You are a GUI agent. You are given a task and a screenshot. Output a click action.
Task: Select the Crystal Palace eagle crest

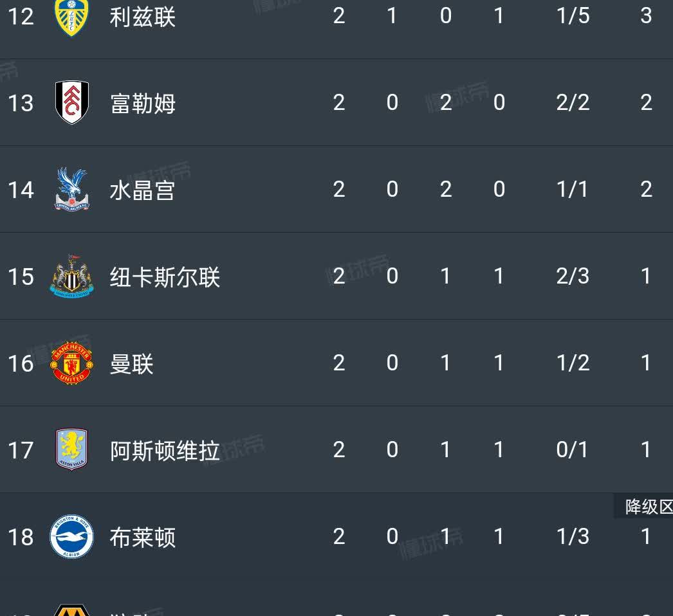pyautogui.click(x=71, y=189)
